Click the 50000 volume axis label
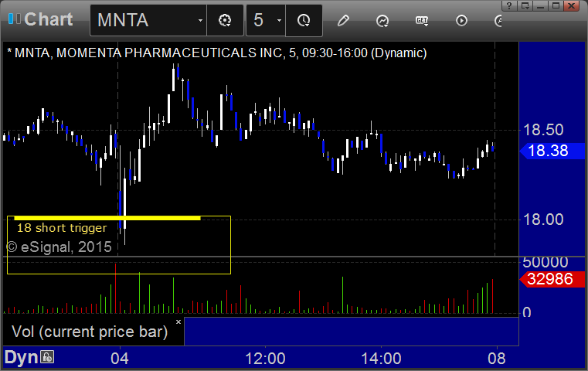This screenshot has height=371, width=588. [x=546, y=262]
